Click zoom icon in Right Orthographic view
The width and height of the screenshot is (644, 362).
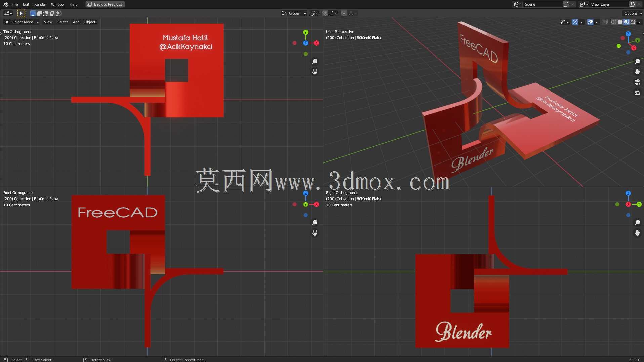tap(637, 223)
